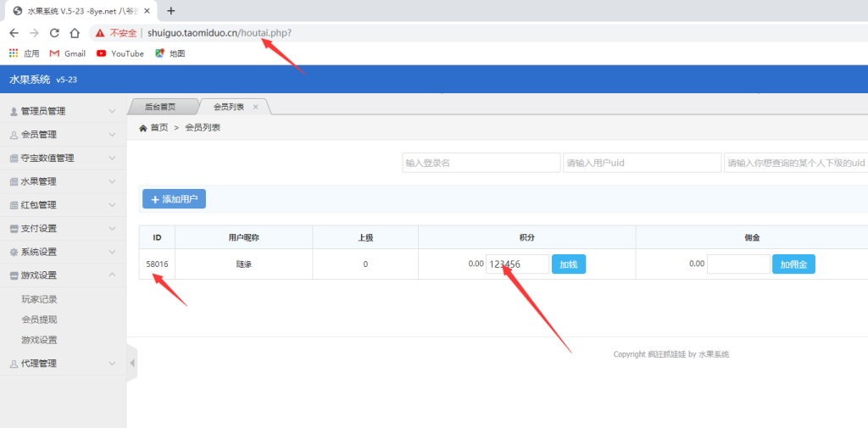This screenshot has height=428, width=868.
Task: Open a new browser tab
Action: (x=170, y=11)
